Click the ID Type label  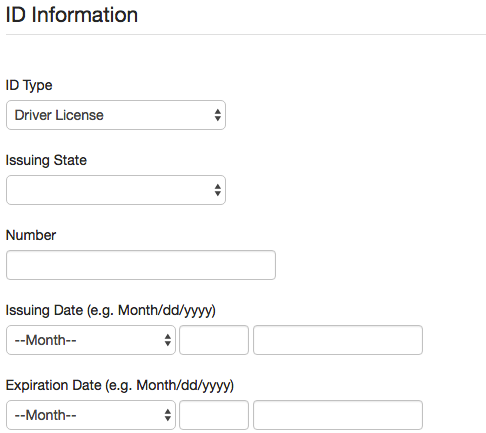point(29,85)
